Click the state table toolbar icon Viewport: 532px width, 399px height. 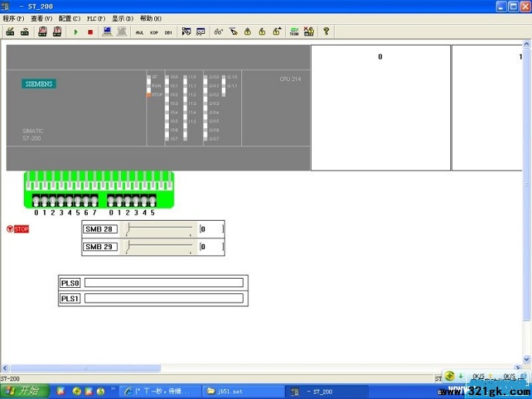pos(201,32)
